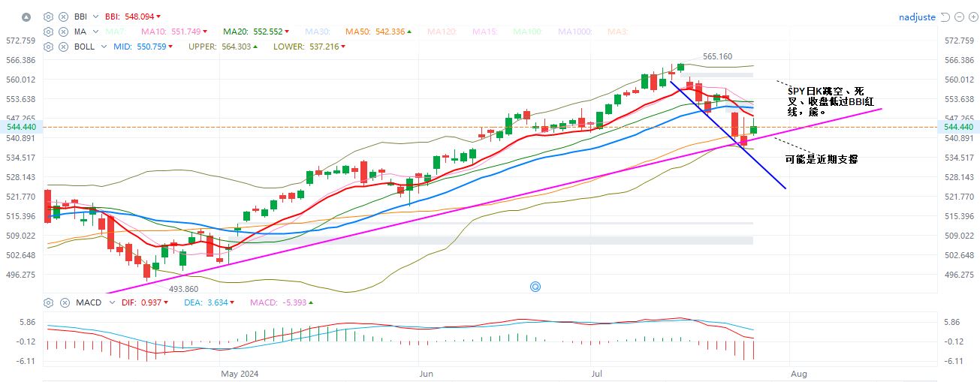Screen dimensions: 980x382
Task: Click the 572.759 label on right price axis
Action: pyautogui.click(x=957, y=41)
